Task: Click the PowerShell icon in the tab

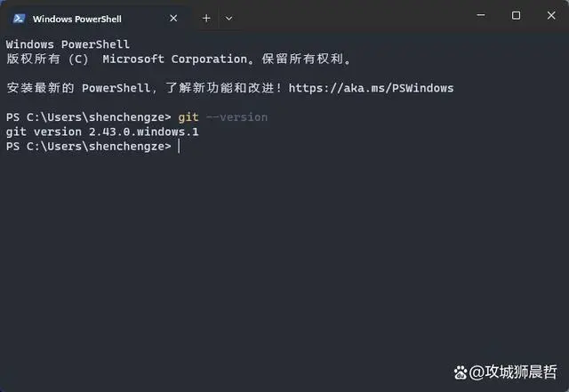Action: (x=18, y=18)
